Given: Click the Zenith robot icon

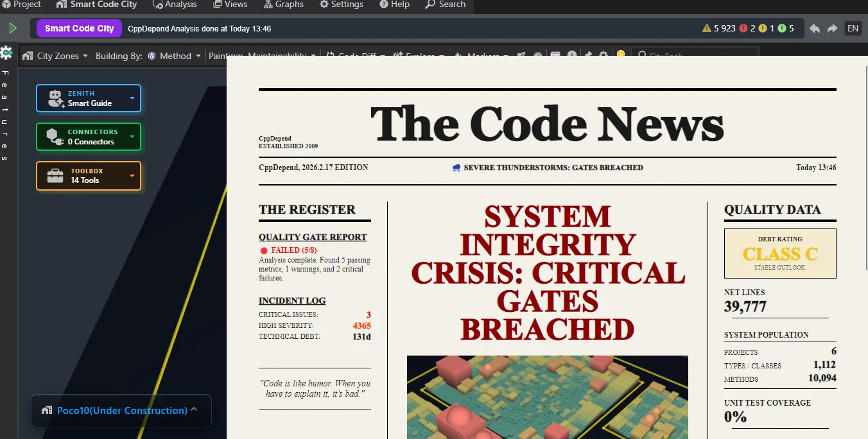Looking at the screenshot, I should click(56, 98).
